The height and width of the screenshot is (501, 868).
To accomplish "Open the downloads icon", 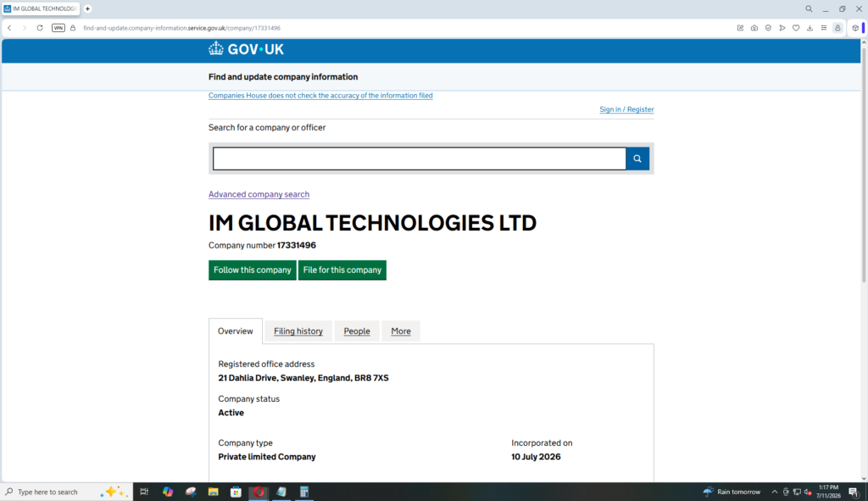I will click(810, 28).
